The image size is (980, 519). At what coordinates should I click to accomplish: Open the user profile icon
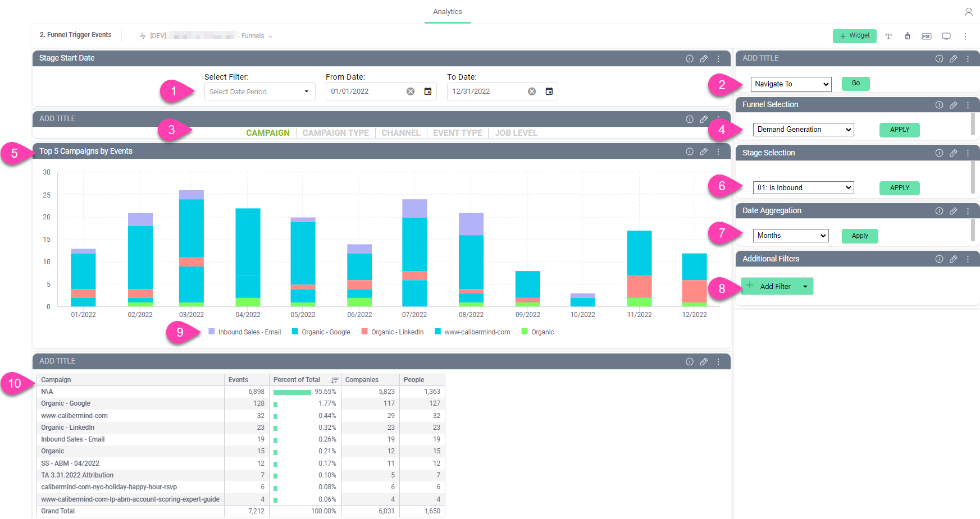click(x=969, y=12)
